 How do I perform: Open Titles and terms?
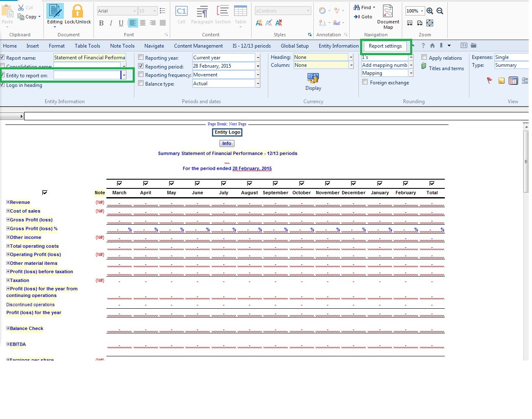click(x=446, y=69)
